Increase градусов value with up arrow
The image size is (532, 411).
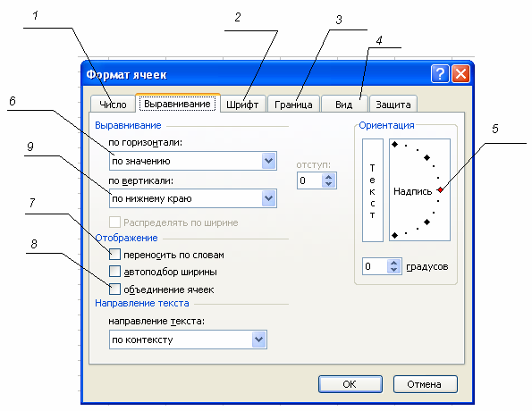coord(393,263)
